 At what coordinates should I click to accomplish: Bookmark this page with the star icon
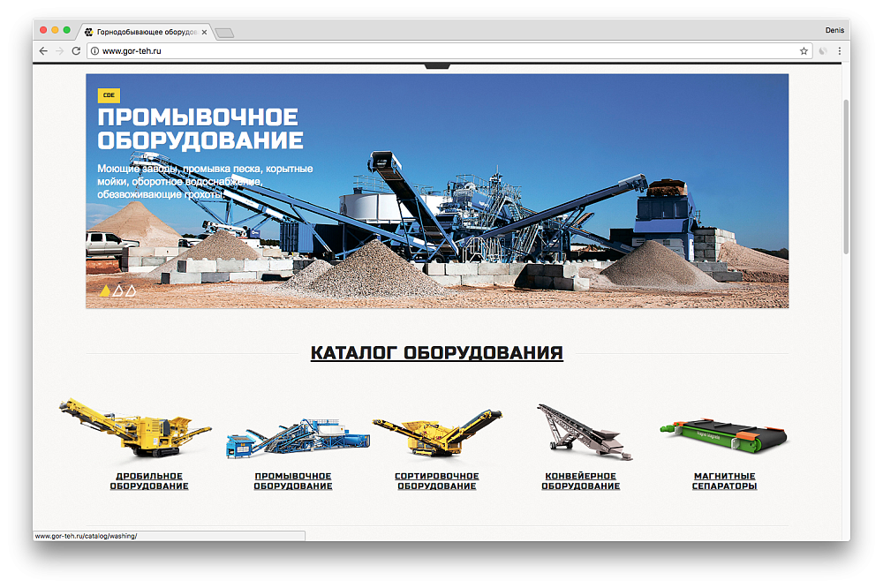point(804,50)
